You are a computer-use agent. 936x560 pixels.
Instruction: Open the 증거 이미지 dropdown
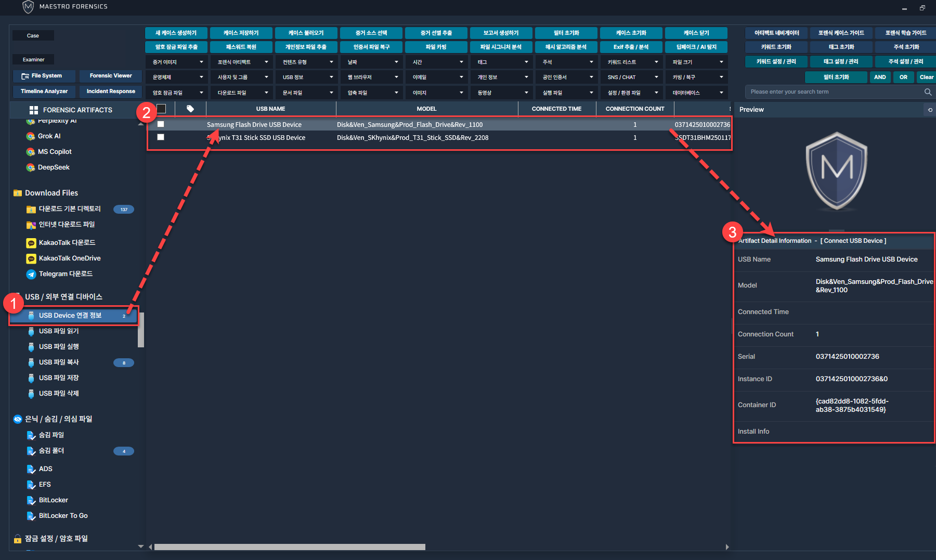tap(177, 62)
